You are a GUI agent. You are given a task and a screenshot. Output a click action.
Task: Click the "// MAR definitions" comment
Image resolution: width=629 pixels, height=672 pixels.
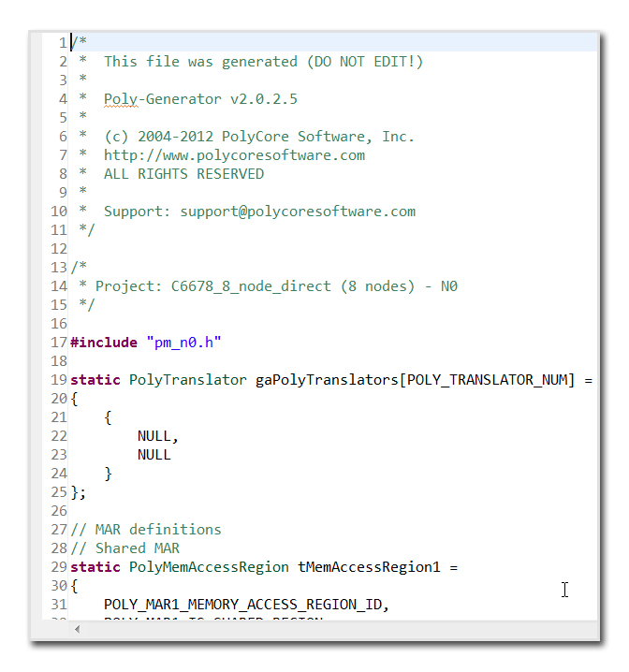click(x=145, y=530)
